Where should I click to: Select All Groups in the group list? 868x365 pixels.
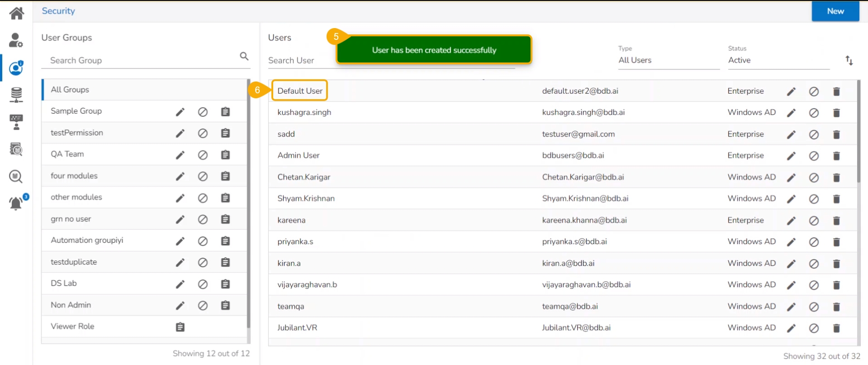(70, 90)
